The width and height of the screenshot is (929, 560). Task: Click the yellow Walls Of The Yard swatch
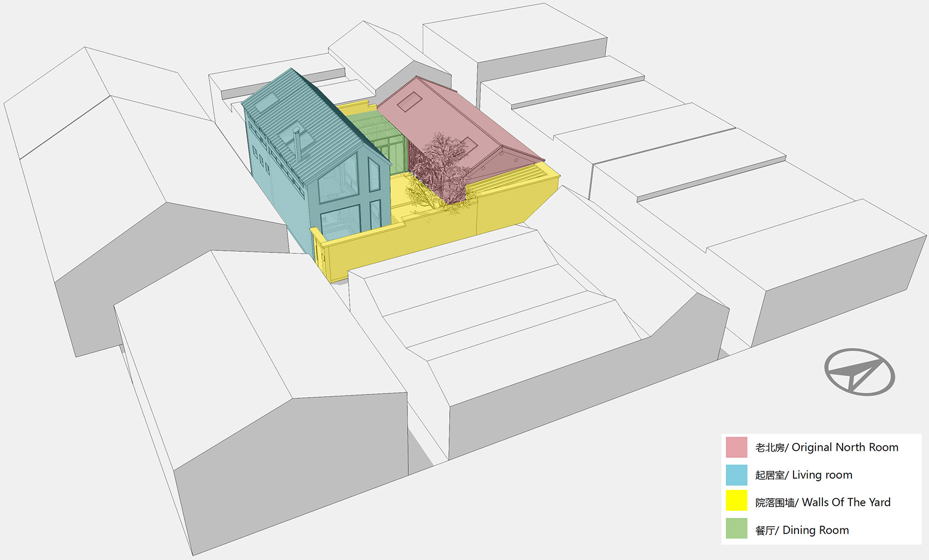point(736,502)
